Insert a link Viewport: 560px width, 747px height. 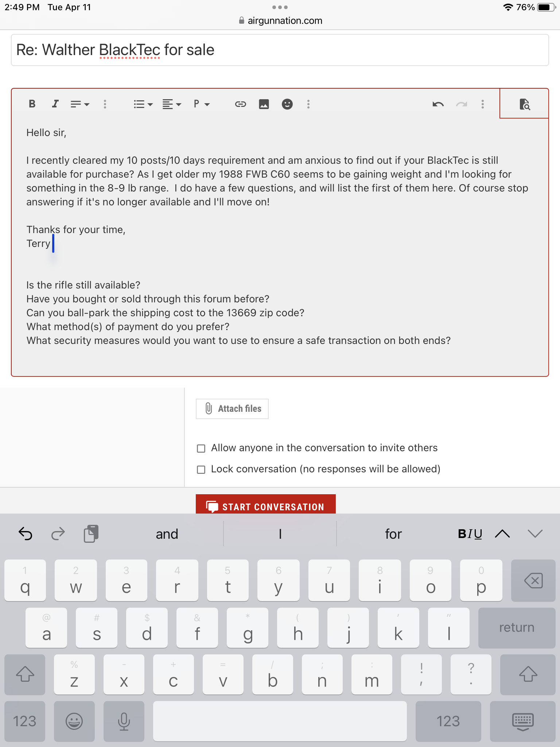coord(241,104)
